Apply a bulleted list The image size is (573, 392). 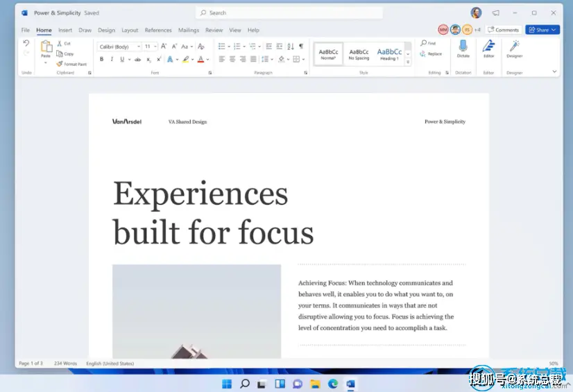point(221,46)
